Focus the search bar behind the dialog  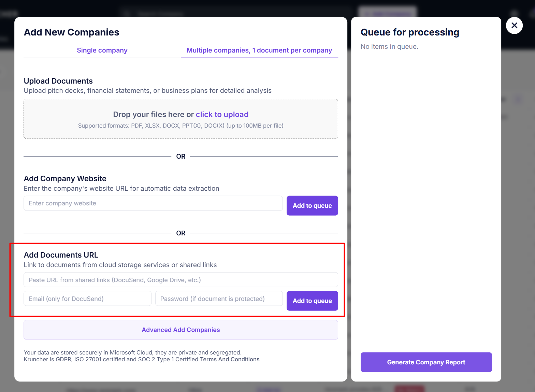point(235,13)
